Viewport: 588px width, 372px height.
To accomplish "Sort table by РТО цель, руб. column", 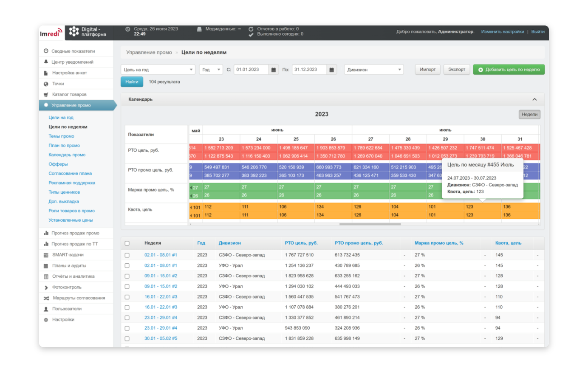I will click(301, 243).
